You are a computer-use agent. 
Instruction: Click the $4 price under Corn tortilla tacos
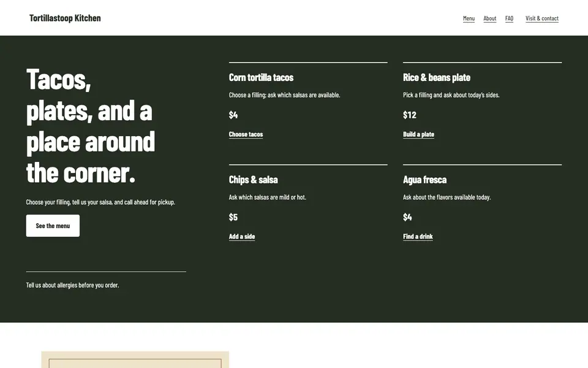(233, 115)
